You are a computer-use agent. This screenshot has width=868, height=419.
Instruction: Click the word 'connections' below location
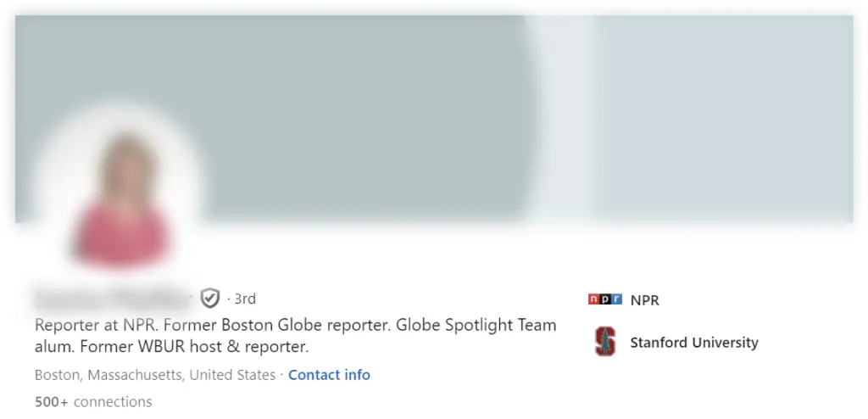click(113, 402)
